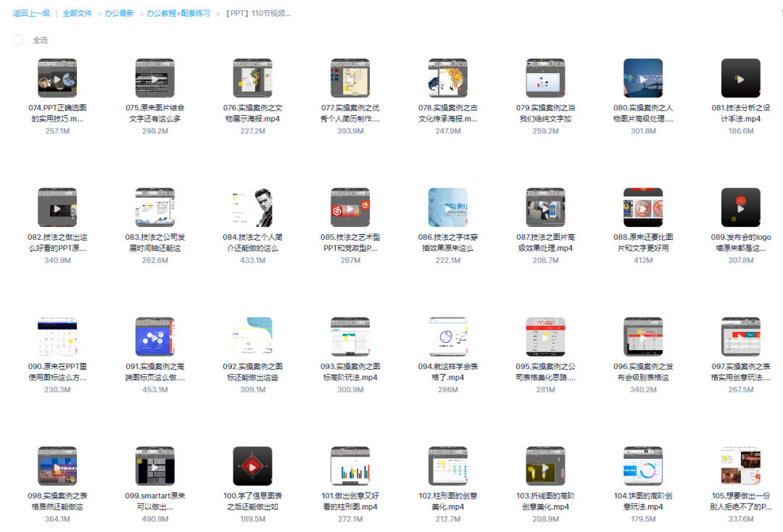Viewport: 783px width, 532px height.
Task: Open video 074 PPT正确选图 thumbnail
Action: (x=57, y=78)
